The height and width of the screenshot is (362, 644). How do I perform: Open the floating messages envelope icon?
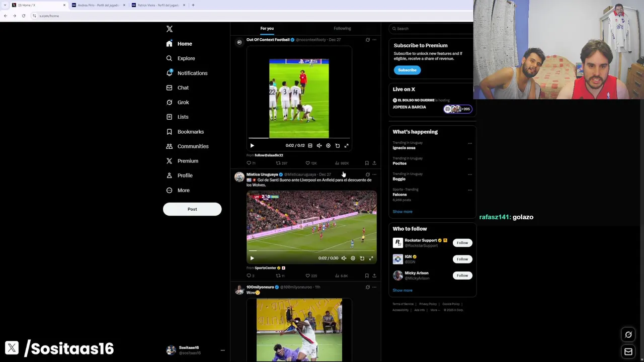(x=628, y=352)
